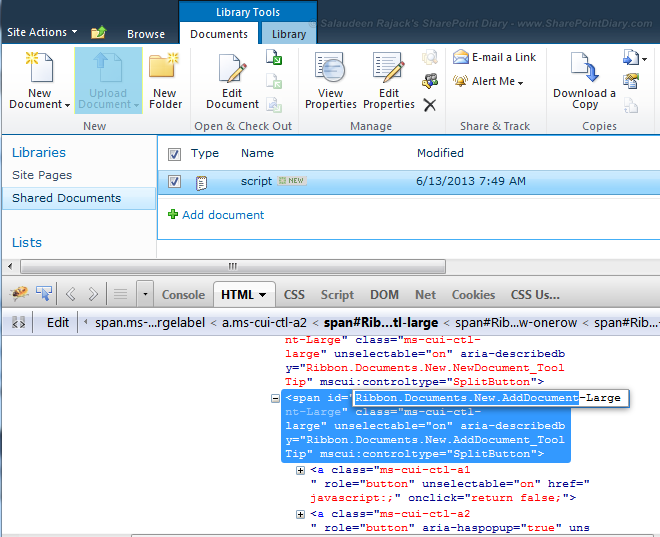Click the Edit Document icon

(x=232, y=68)
